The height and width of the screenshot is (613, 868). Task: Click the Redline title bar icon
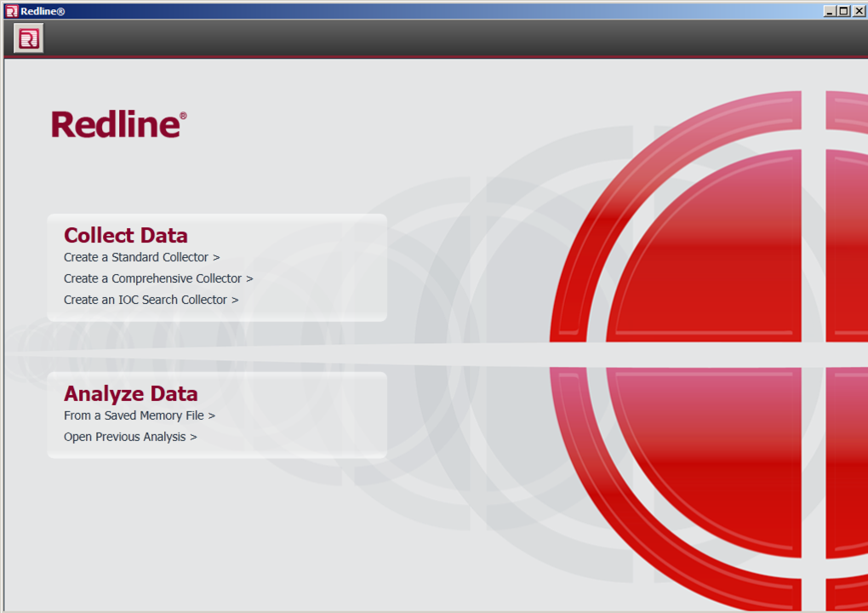(12, 11)
